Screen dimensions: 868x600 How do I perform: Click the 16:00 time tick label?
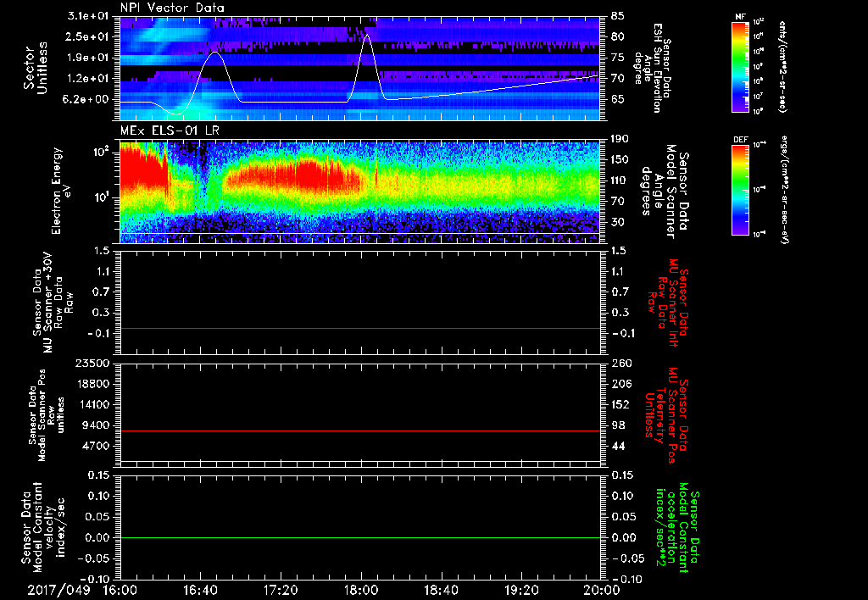tap(120, 590)
